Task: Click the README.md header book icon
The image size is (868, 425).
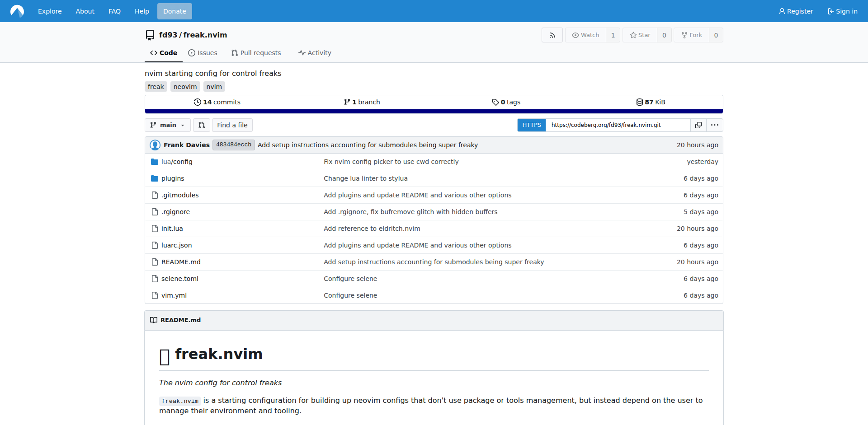Action: [154, 320]
